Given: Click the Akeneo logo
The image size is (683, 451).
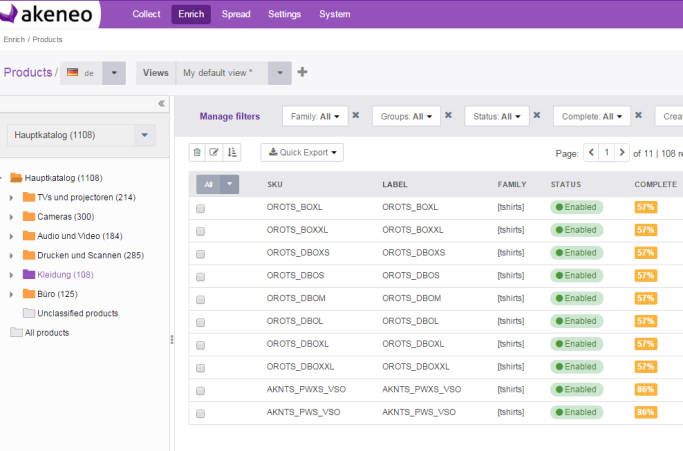Looking at the screenshot, I should [47, 14].
